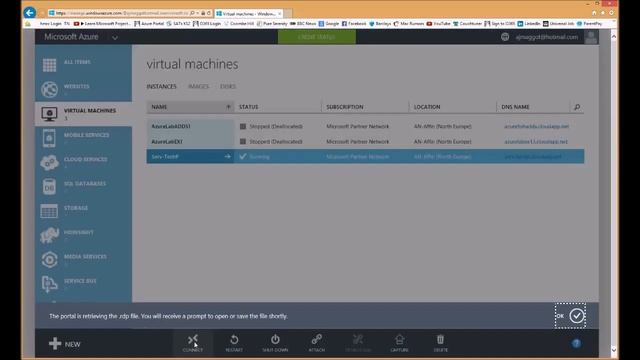Screen dimensions: 640x360
Task: Click the Delete trash icon
Action: (440, 340)
